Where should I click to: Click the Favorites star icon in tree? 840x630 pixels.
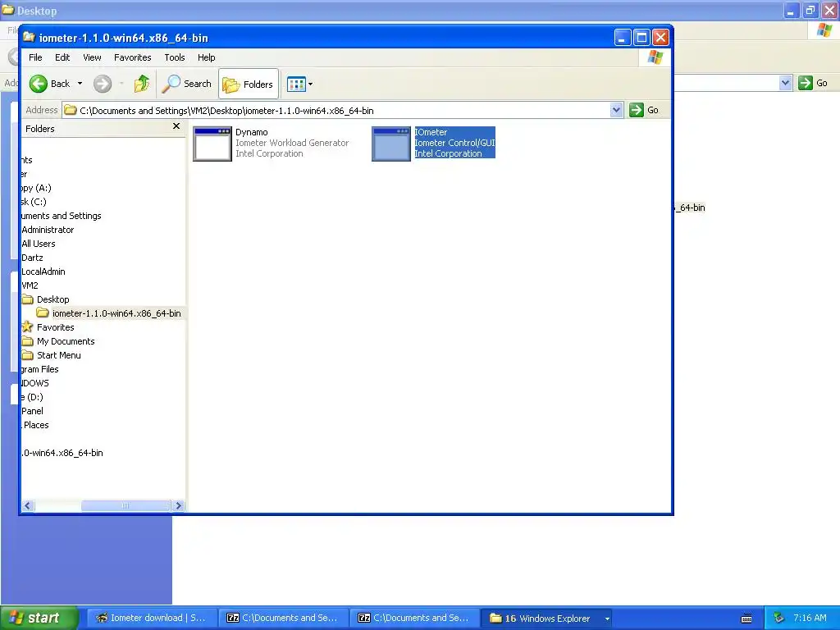[27, 326]
